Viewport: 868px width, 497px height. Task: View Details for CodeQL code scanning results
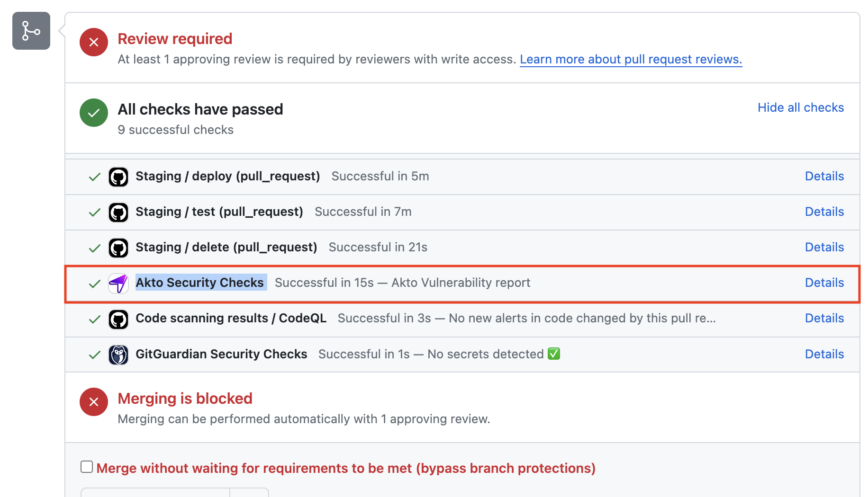pyautogui.click(x=824, y=318)
